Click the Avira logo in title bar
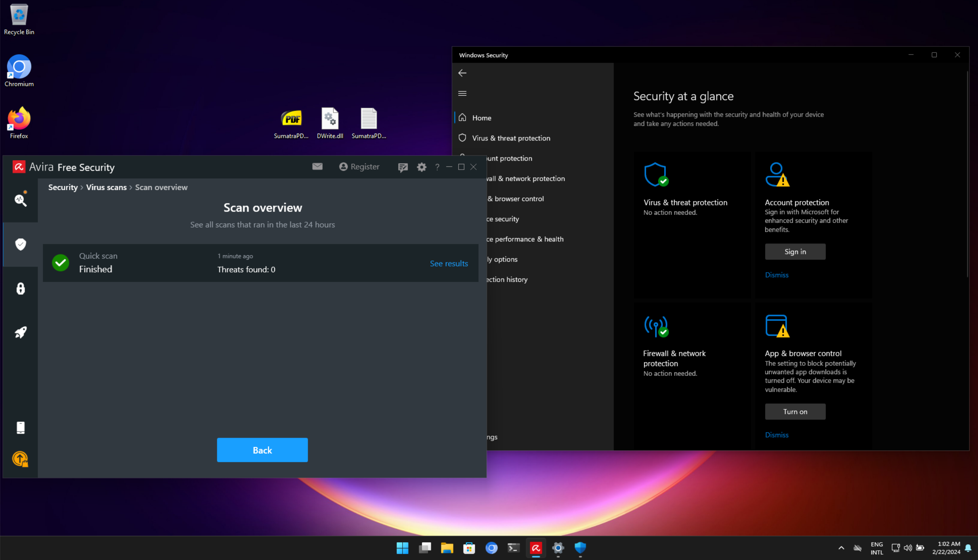 tap(19, 167)
